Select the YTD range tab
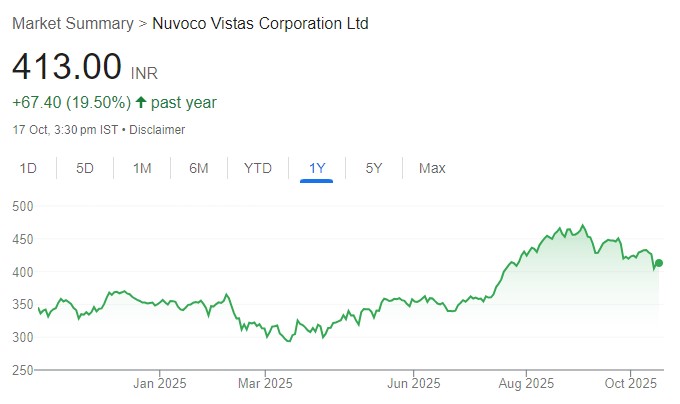This screenshot has width=680, height=404. (x=258, y=168)
